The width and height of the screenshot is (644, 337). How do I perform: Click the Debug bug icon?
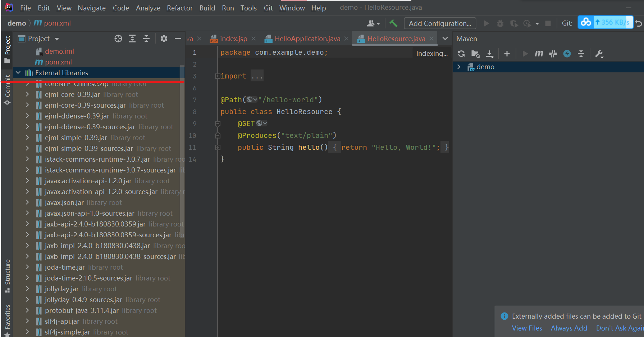tap(500, 23)
